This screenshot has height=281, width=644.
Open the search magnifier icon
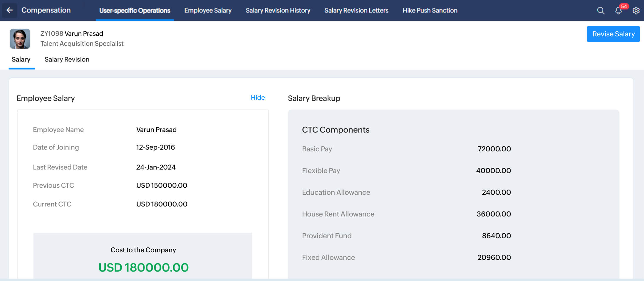pyautogui.click(x=601, y=11)
